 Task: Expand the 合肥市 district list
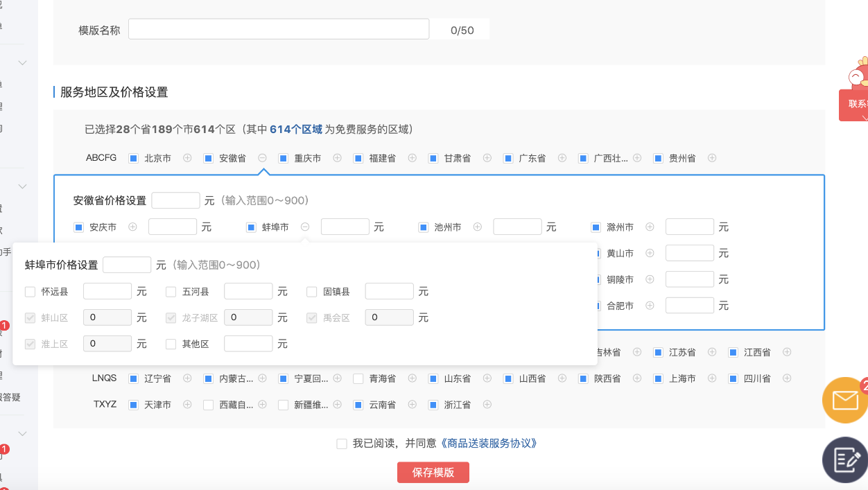(650, 306)
